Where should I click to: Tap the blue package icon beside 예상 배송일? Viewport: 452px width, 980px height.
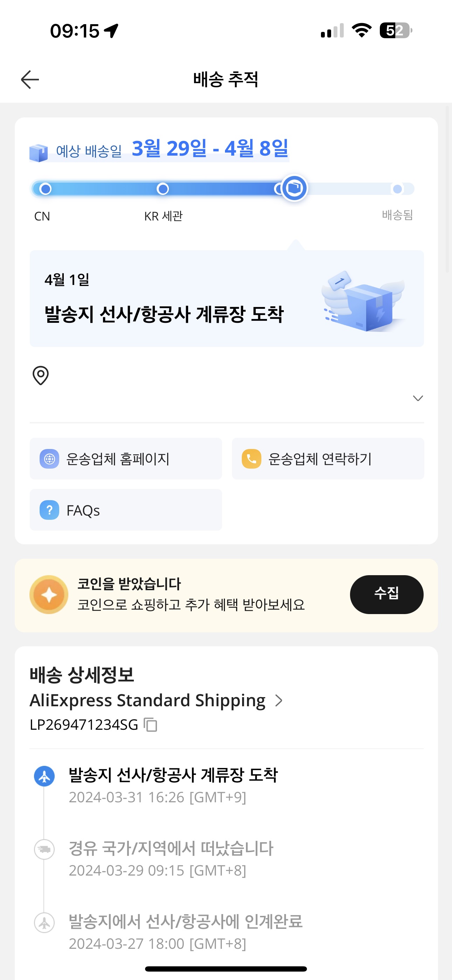(x=39, y=153)
